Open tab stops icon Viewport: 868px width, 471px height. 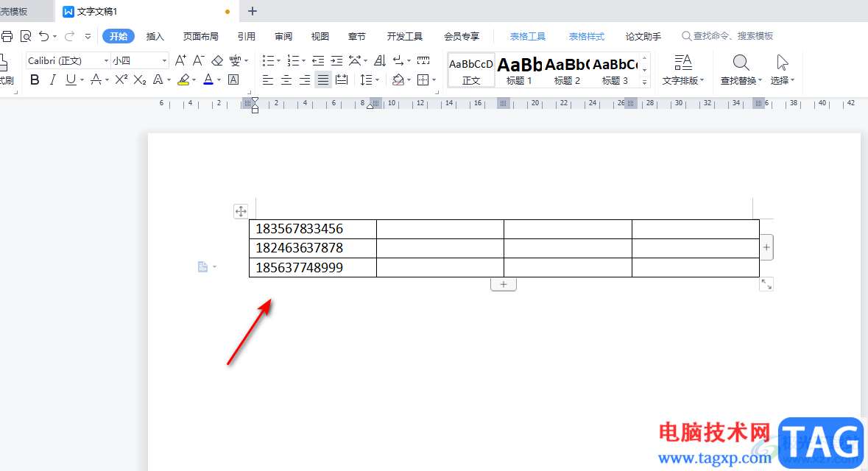click(423, 60)
